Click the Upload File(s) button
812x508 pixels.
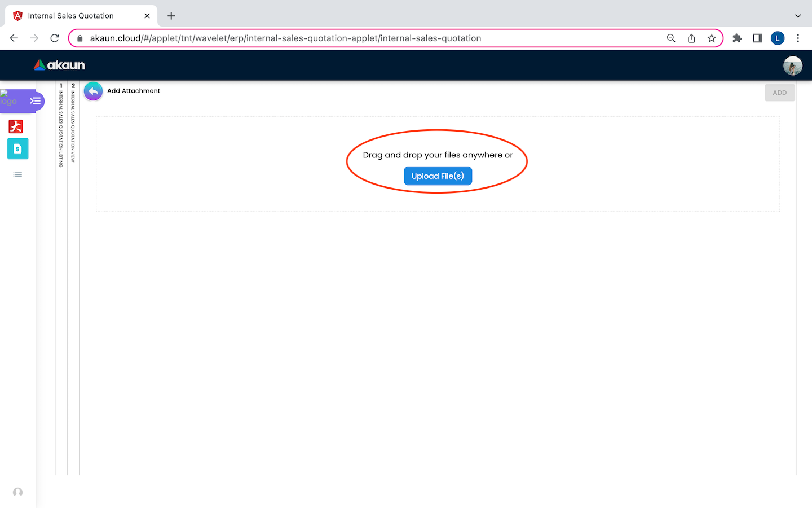[x=438, y=176]
